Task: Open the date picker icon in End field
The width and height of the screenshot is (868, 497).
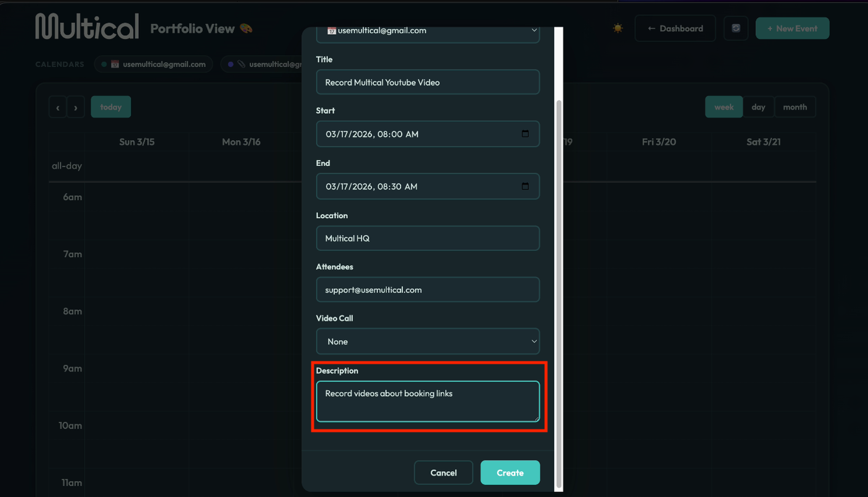Action: tap(525, 187)
